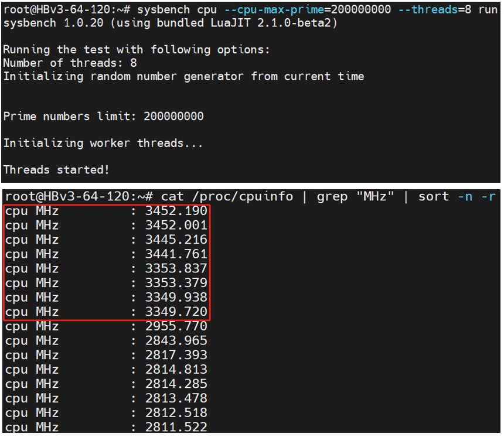Select the cpu MHz value 2817.393

176,355
